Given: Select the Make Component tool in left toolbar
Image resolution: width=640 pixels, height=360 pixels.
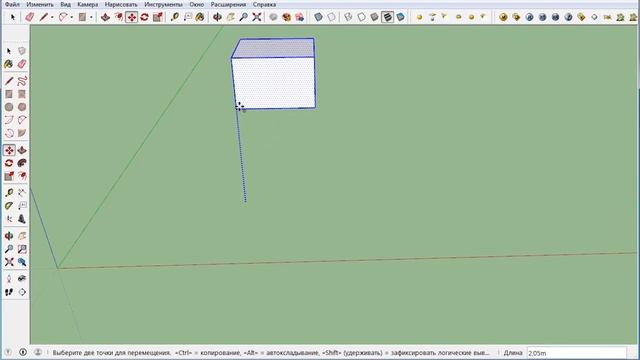Looking at the screenshot, I should tap(22, 51).
